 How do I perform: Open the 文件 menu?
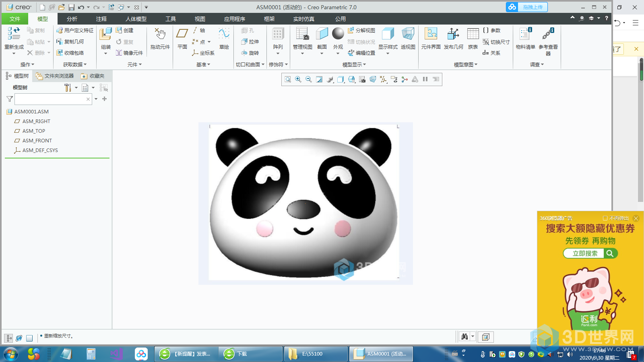click(15, 19)
